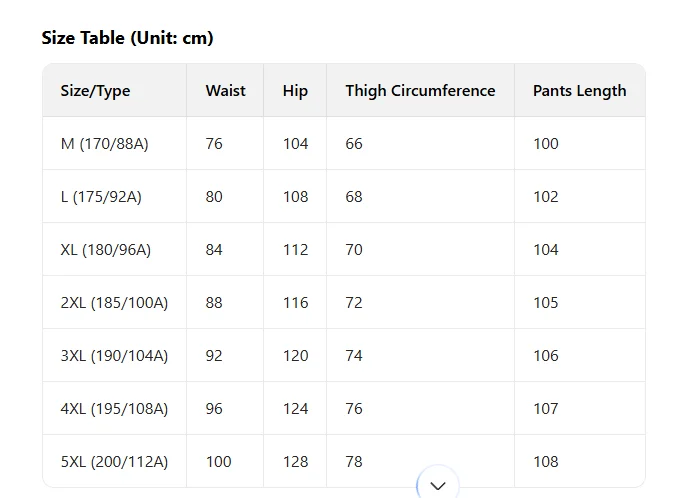The height and width of the screenshot is (498, 687).
Task: Click the Pants Length column header
Action: (579, 91)
